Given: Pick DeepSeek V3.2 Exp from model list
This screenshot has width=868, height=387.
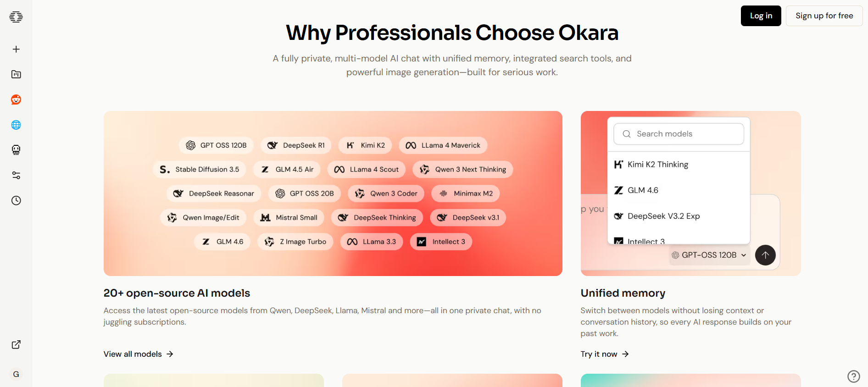Looking at the screenshot, I should pos(663,216).
